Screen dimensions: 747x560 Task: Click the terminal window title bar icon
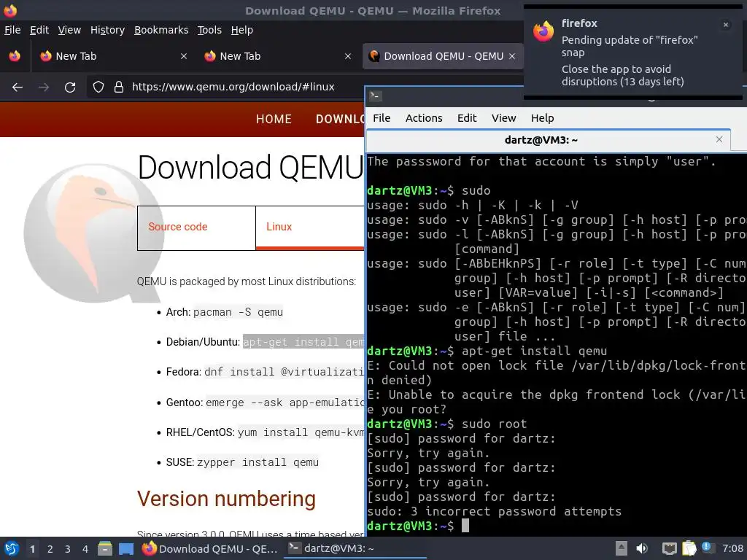[x=375, y=96]
